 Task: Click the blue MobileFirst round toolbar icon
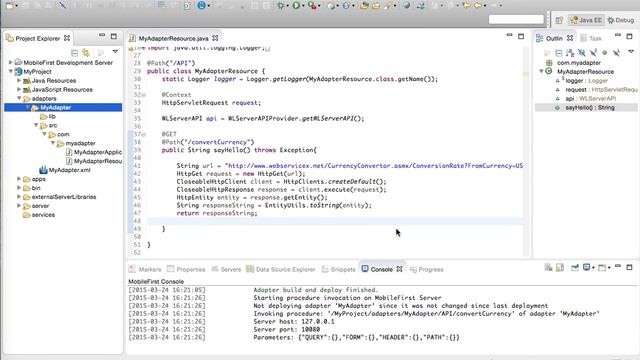pyautogui.click(x=202, y=5)
